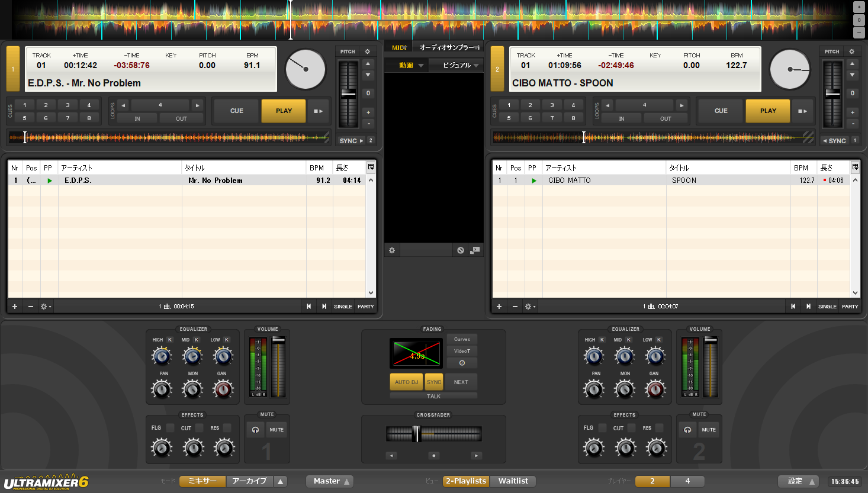Skip to next track in right playlist

[x=808, y=307]
